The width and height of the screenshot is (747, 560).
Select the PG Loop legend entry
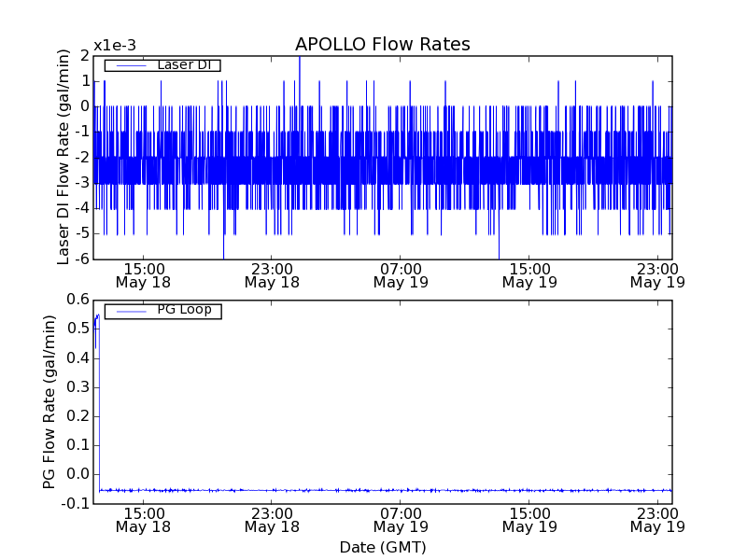184,310
